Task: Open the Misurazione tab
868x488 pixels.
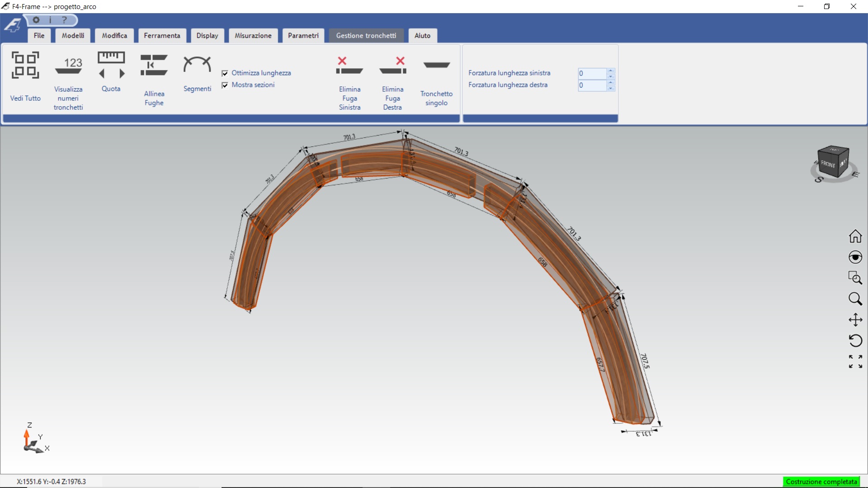Action: coord(253,36)
